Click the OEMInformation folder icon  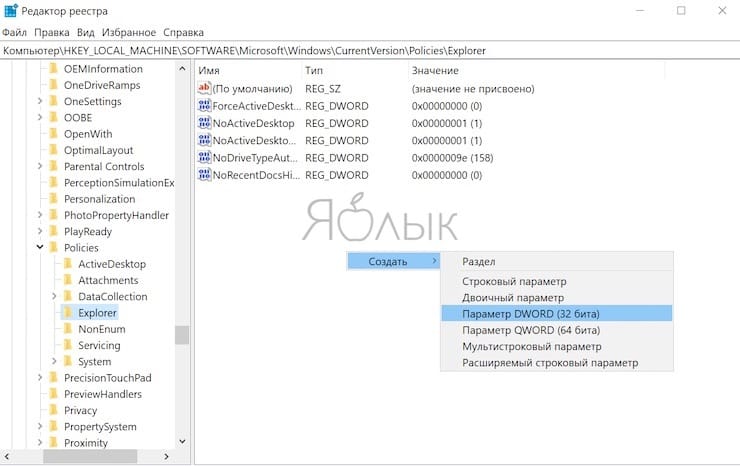point(54,68)
